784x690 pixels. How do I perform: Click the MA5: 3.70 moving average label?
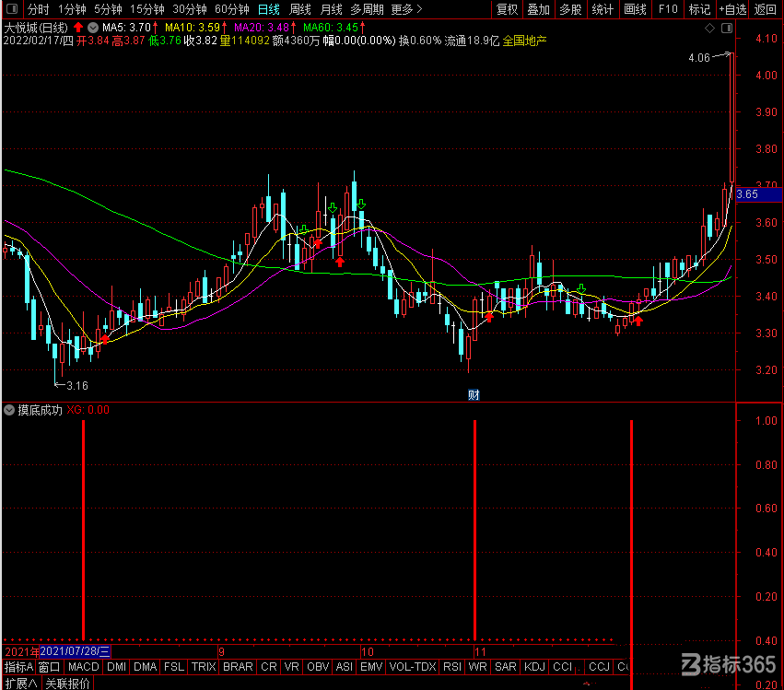(126, 28)
